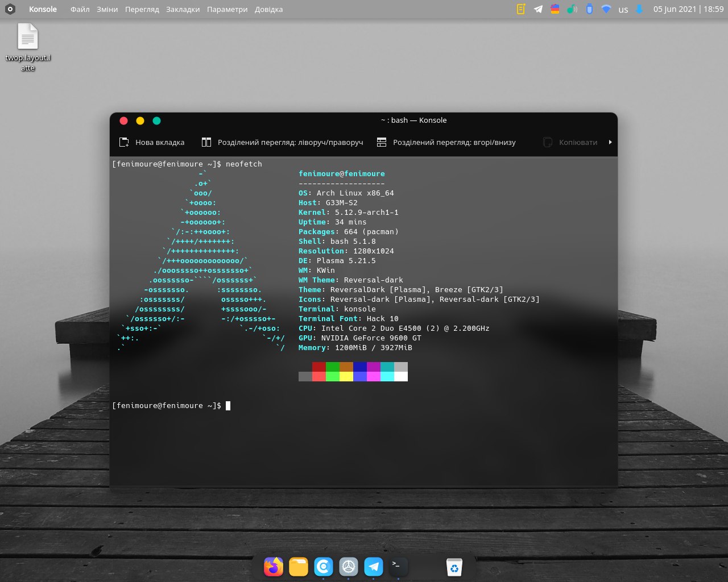Click the 'Uptime: 34 mins' line
728x582 pixels.
(333, 222)
